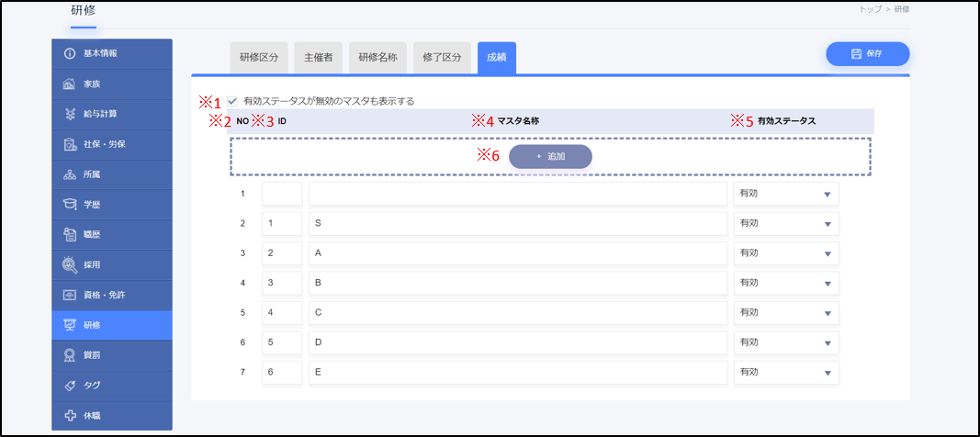Screen dimensions: 980x437
Task: Open 有効ステータス dropdown for row 1
Action: (x=786, y=194)
